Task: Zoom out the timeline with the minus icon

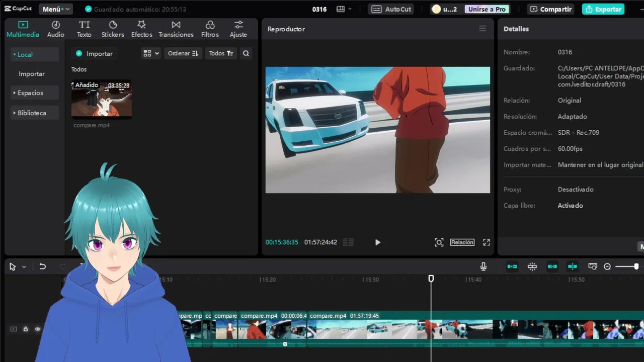Action: [607, 266]
